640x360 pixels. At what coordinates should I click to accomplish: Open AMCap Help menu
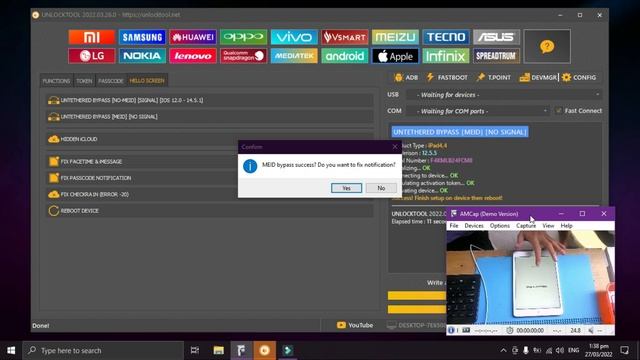click(566, 226)
